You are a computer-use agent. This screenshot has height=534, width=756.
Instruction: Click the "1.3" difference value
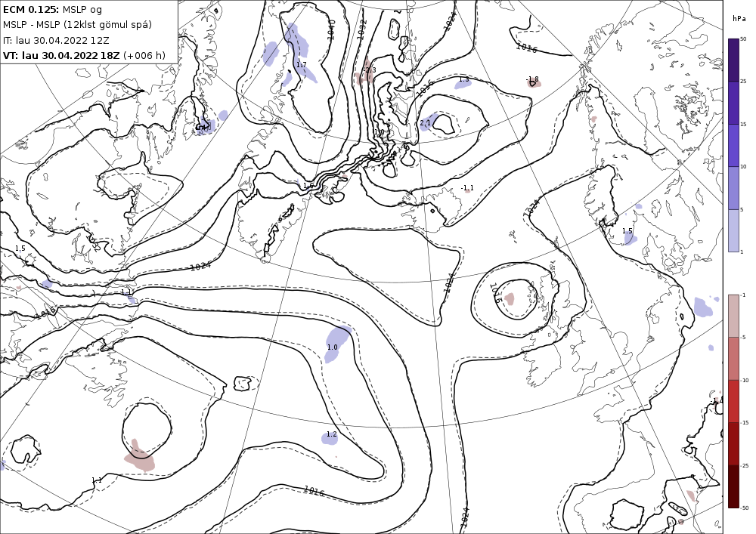[x=464, y=79]
